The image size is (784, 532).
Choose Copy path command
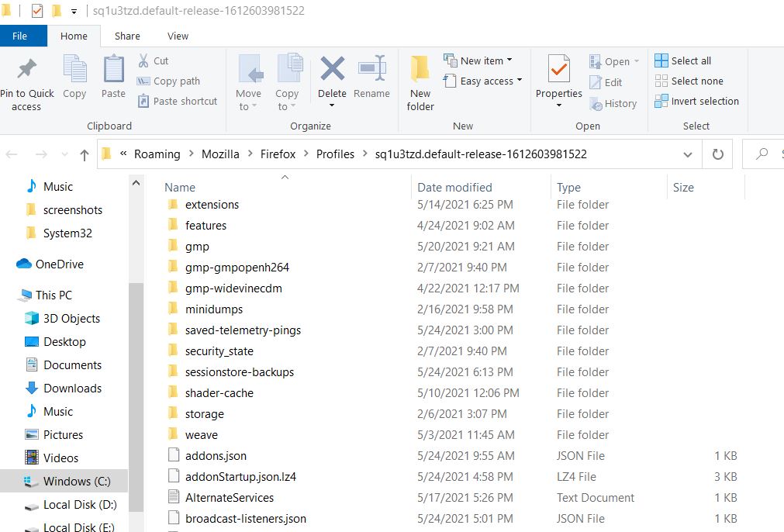[168, 81]
